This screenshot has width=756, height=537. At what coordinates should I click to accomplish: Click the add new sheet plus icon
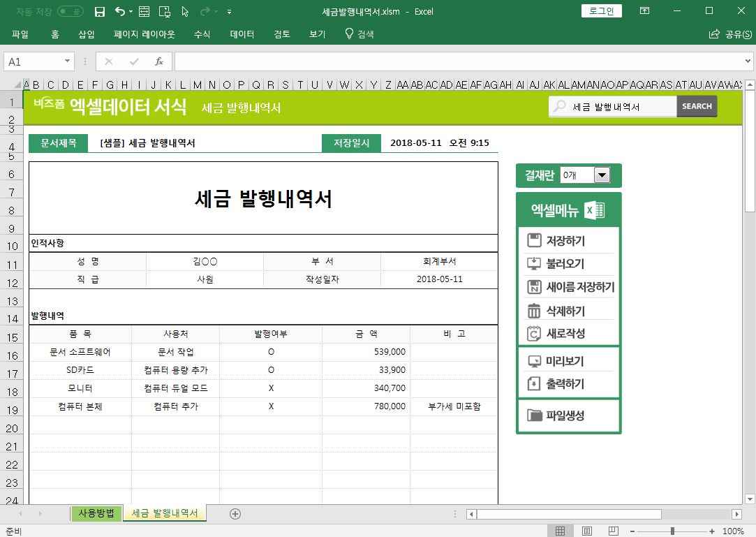click(x=235, y=514)
